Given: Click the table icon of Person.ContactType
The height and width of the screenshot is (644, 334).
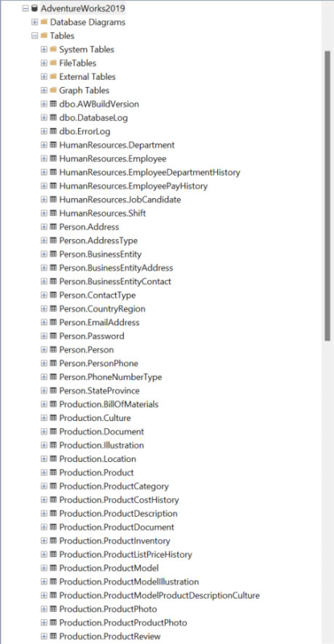Looking at the screenshot, I should pyautogui.click(x=53, y=295).
